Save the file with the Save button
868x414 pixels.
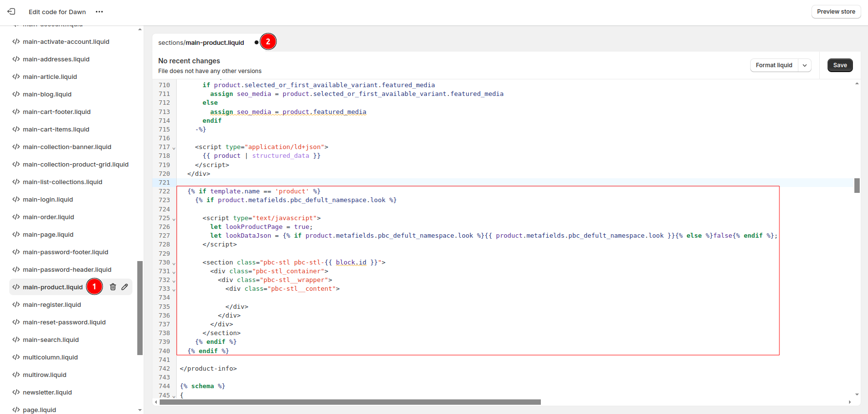tap(840, 65)
